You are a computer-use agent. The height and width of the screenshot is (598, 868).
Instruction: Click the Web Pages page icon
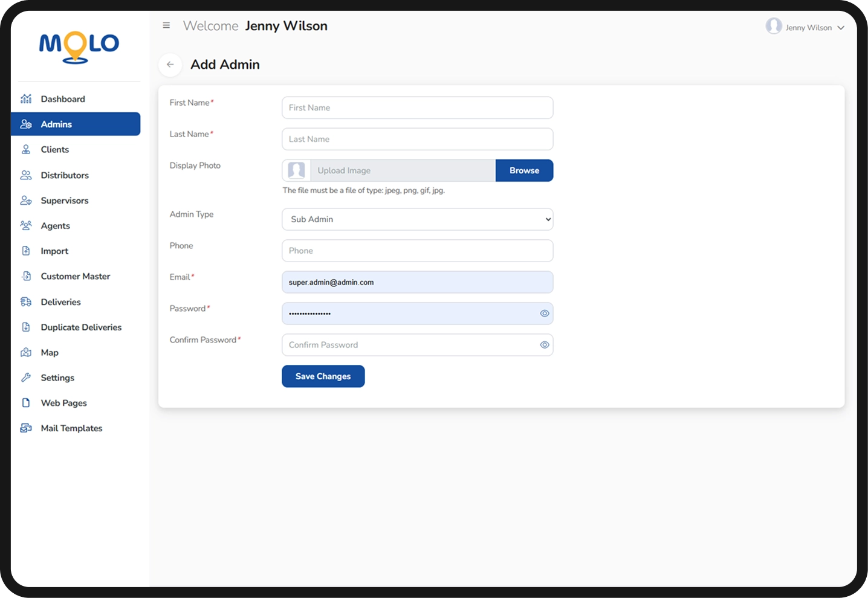click(x=26, y=403)
